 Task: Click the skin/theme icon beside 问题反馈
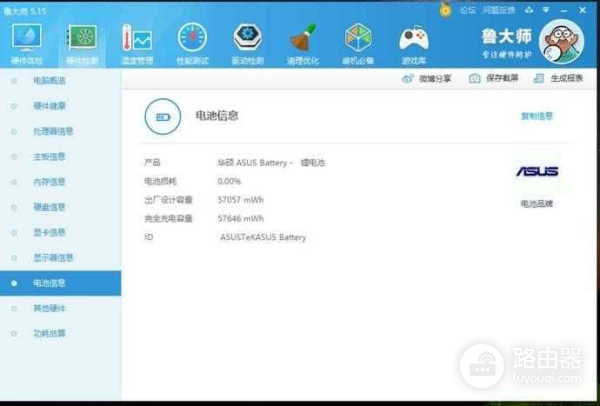(x=529, y=10)
